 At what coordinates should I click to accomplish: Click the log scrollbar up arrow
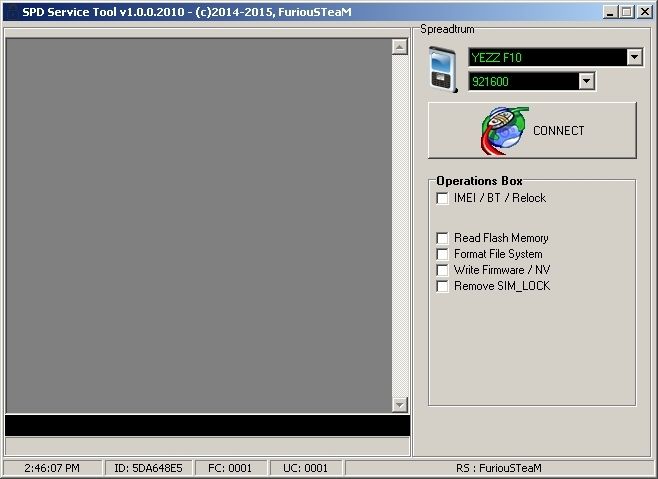tap(400, 46)
